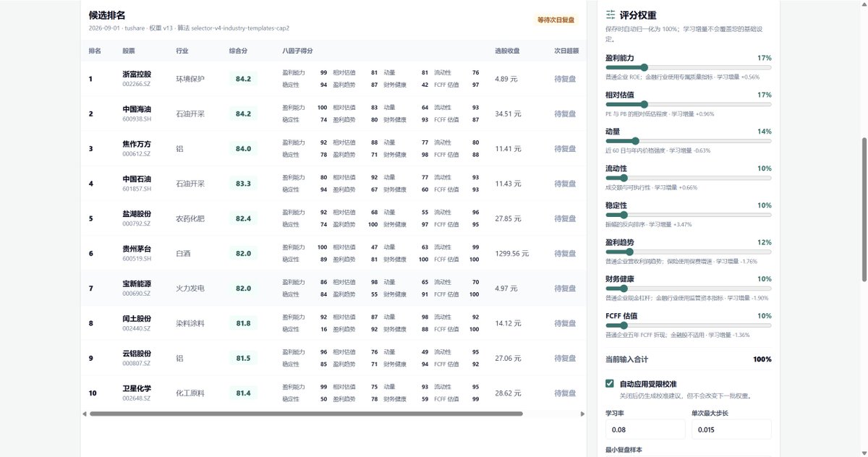Adjust the 相对估值 weight slider
This screenshot has width=868, height=457.
pos(688,104)
